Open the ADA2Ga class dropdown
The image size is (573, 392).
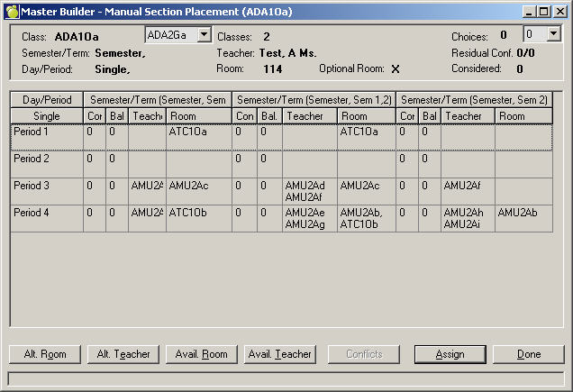pos(204,34)
